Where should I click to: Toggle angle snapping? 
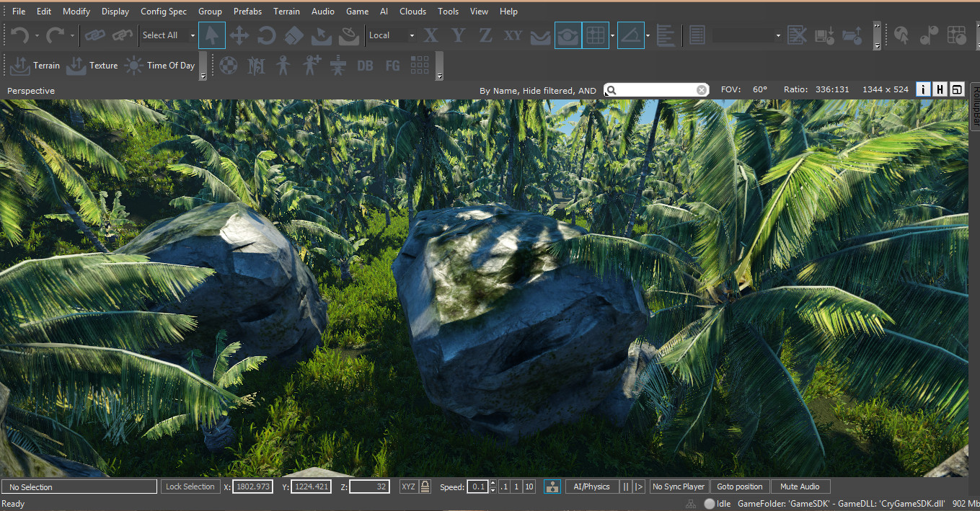click(631, 35)
